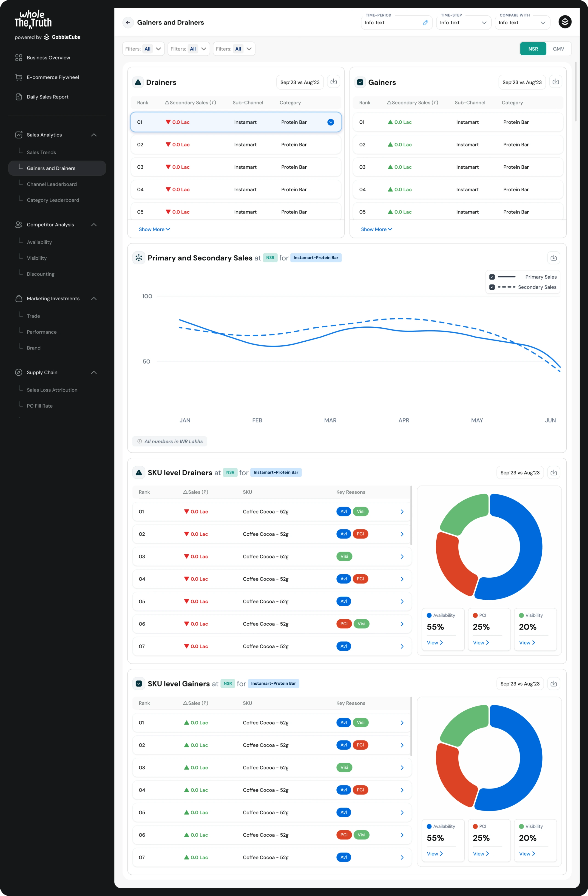
Task: Go to Channel Leaderboard in sidebar
Action: (x=51, y=184)
